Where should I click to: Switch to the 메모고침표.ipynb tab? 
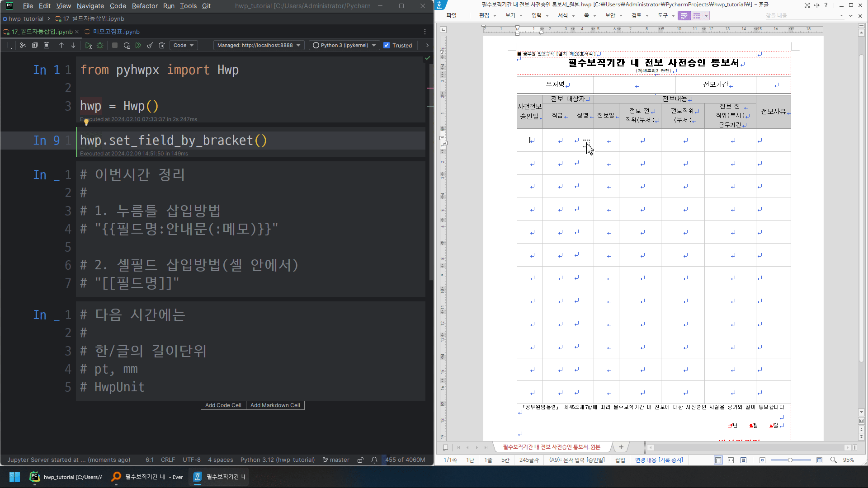point(116,32)
